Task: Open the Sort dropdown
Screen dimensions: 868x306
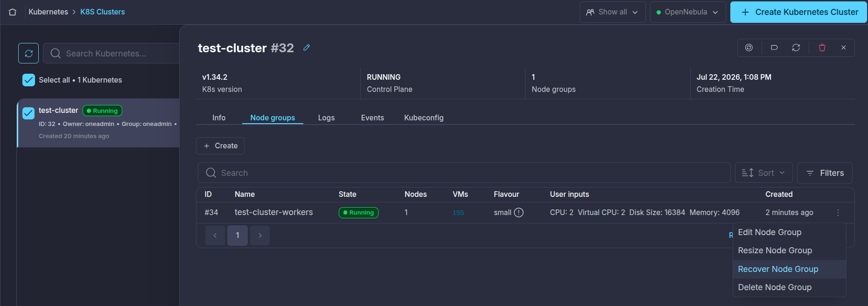Action: point(763,173)
